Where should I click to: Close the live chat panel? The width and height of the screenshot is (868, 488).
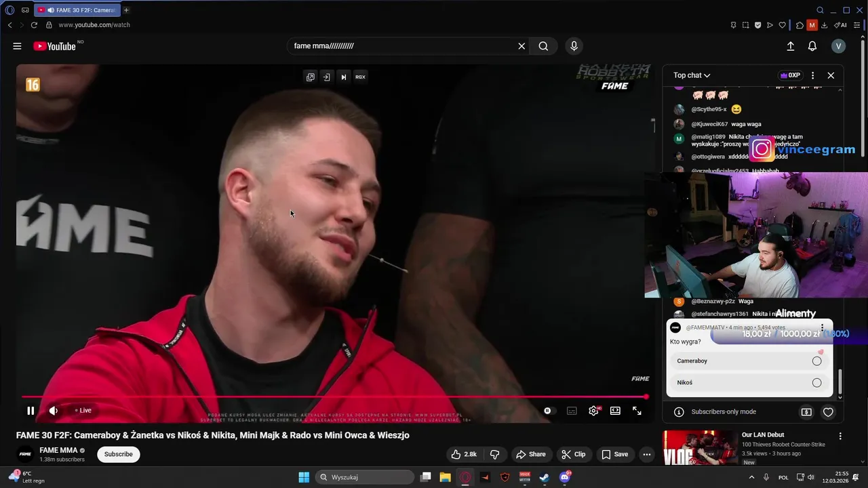tap(831, 75)
